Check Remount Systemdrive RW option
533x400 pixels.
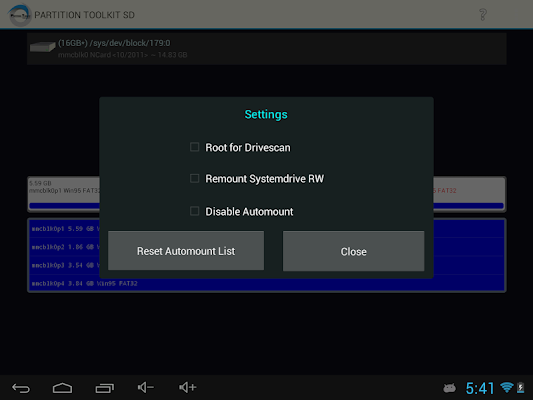194,178
